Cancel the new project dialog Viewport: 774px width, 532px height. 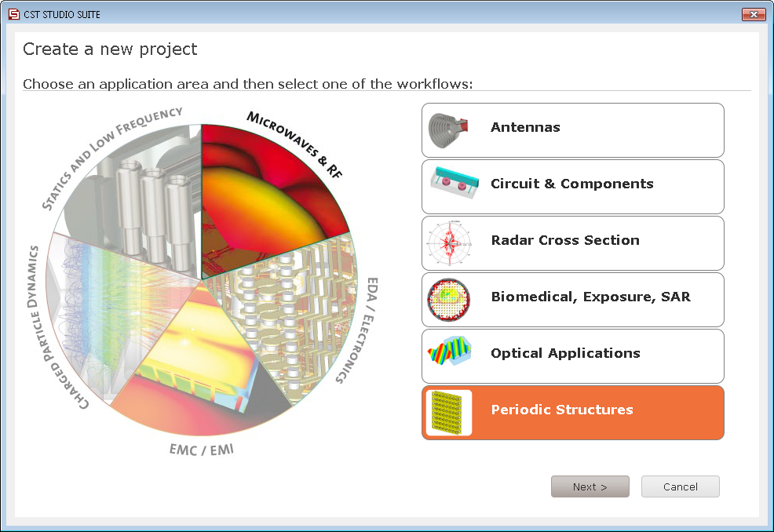pyautogui.click(x=681, y=486)
